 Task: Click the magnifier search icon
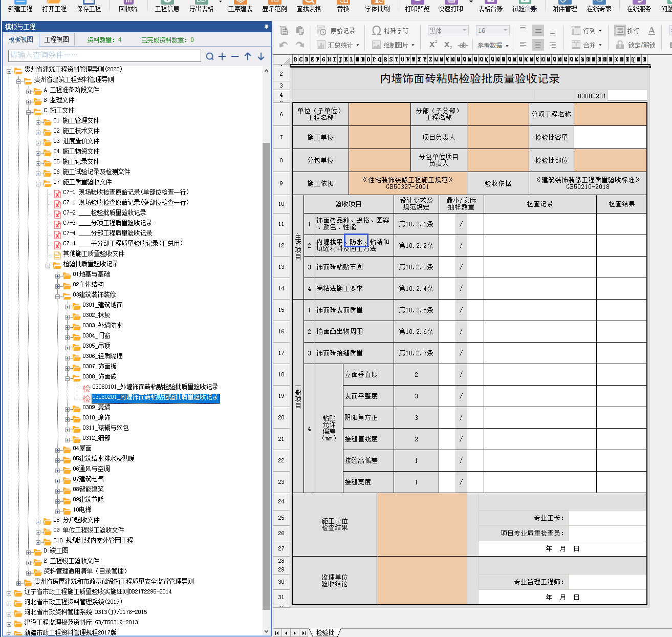[x=210, y=56]
